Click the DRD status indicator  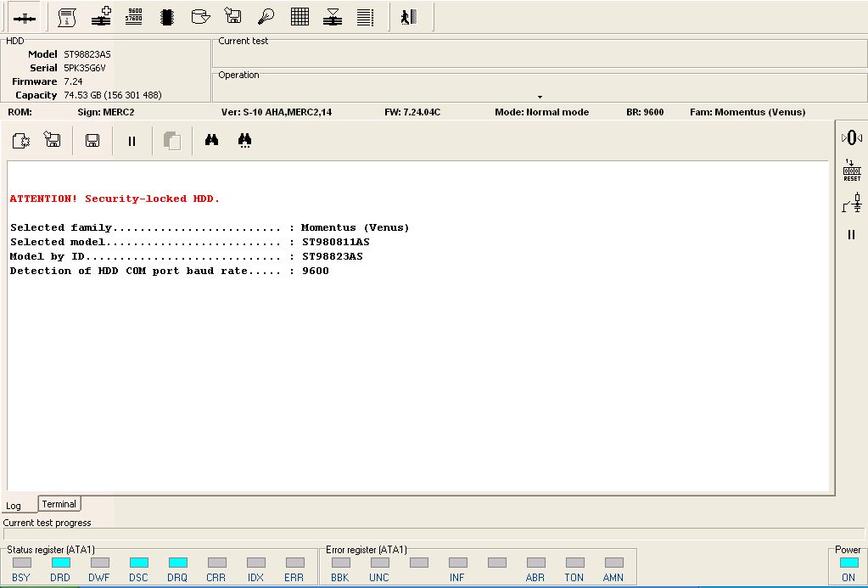(61, 563)
